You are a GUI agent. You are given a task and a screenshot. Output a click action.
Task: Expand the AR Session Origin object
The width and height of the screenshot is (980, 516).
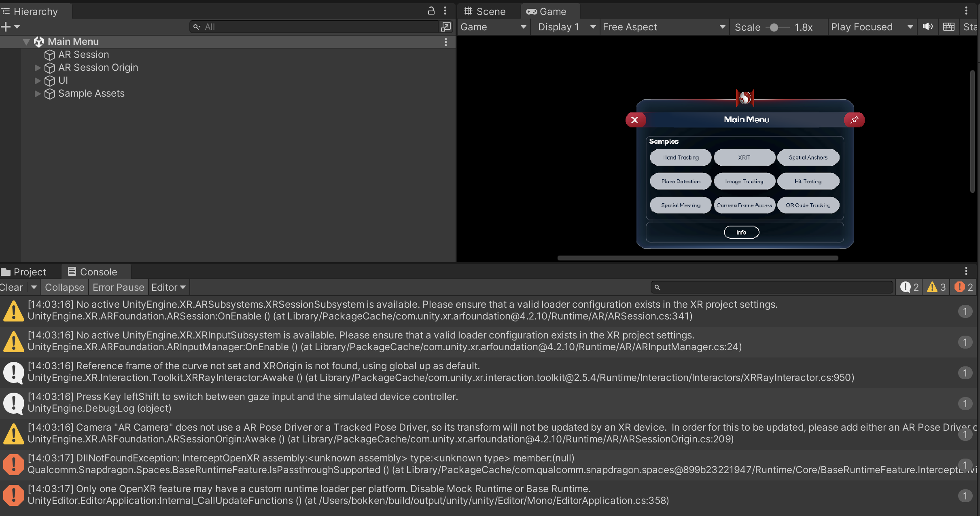click(x=37, y=68)
